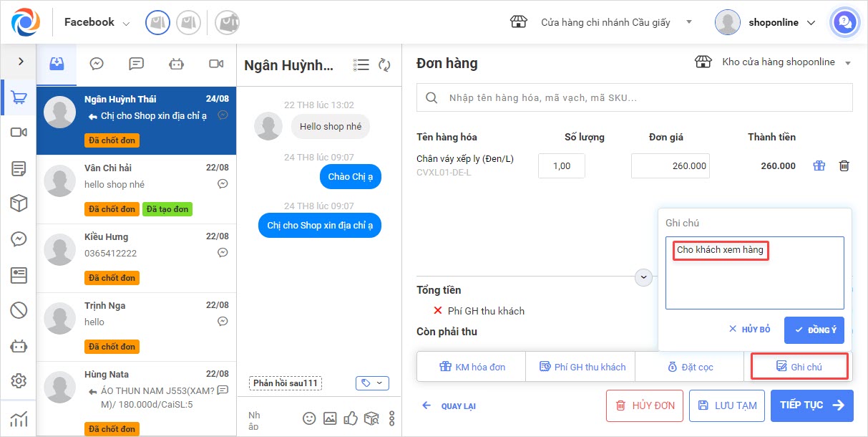The image size is (868, 437).
Task: Open the customer card sidebar icon
Action: pos(19,275)
